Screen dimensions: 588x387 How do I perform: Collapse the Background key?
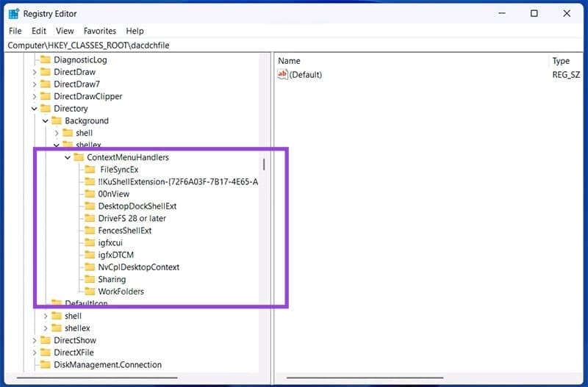click(46, 121)
